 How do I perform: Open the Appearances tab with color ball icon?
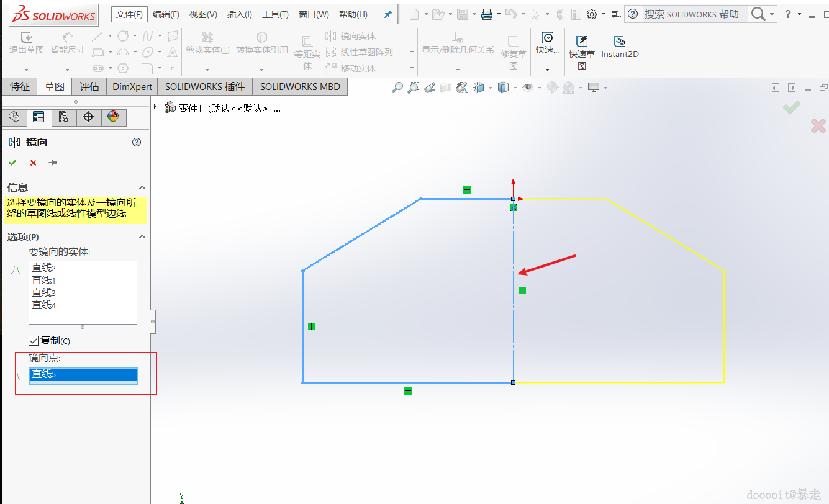point(113,117)
